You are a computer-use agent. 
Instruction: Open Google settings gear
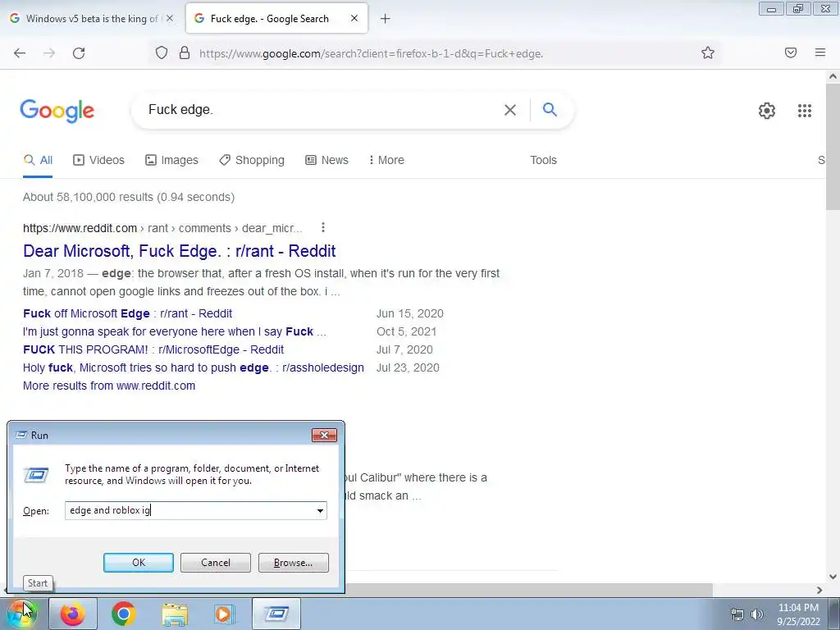click(x=767, y=111)
